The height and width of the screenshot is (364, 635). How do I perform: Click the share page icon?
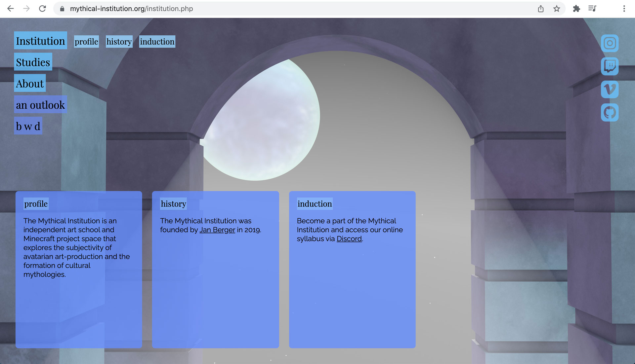click(541, 9)
